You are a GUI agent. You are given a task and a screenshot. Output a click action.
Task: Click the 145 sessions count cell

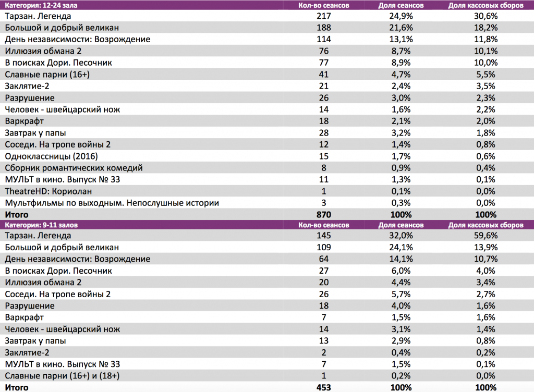[324, 236]
